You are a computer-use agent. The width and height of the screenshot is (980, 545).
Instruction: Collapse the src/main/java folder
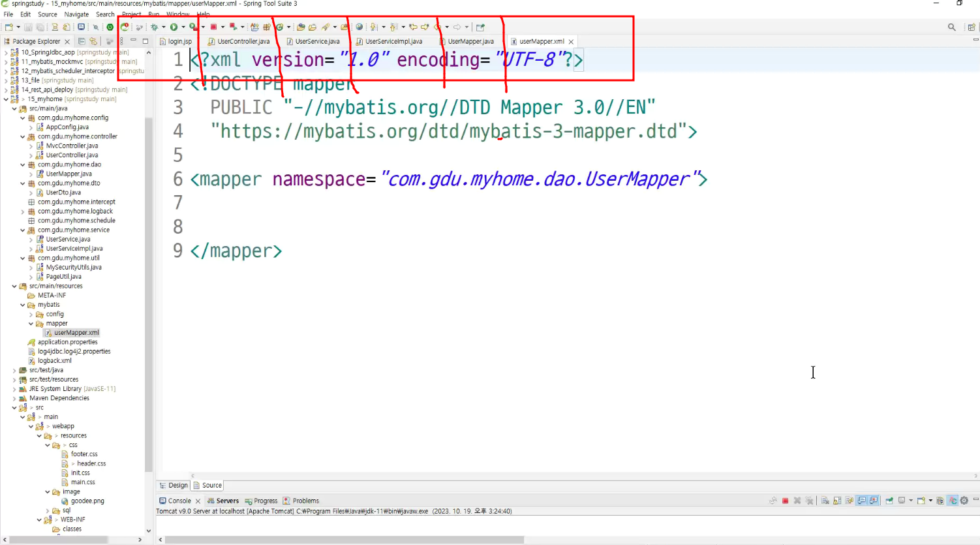click(x=14, y=108)
